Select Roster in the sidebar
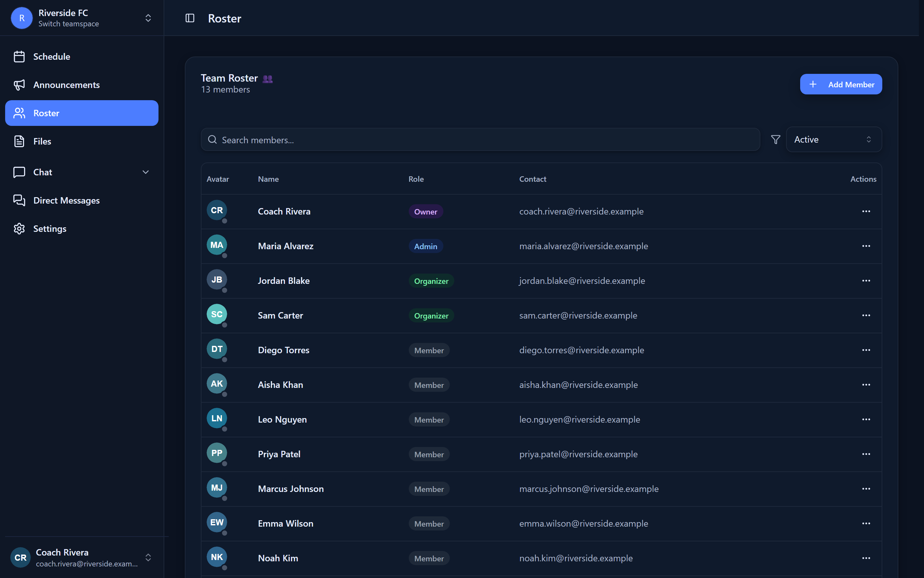Screen dimensions: 924x578 pyautogui.click(x=82, y=113)
